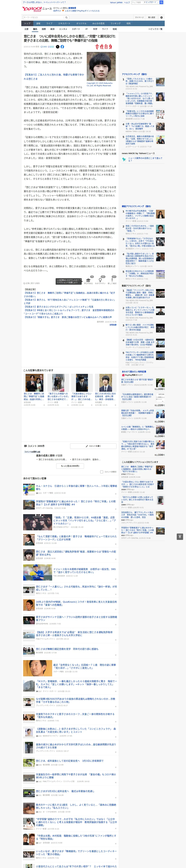Open article 悠仁さま、成年皇族として初の記者会見へ

[x=70, y=761]
